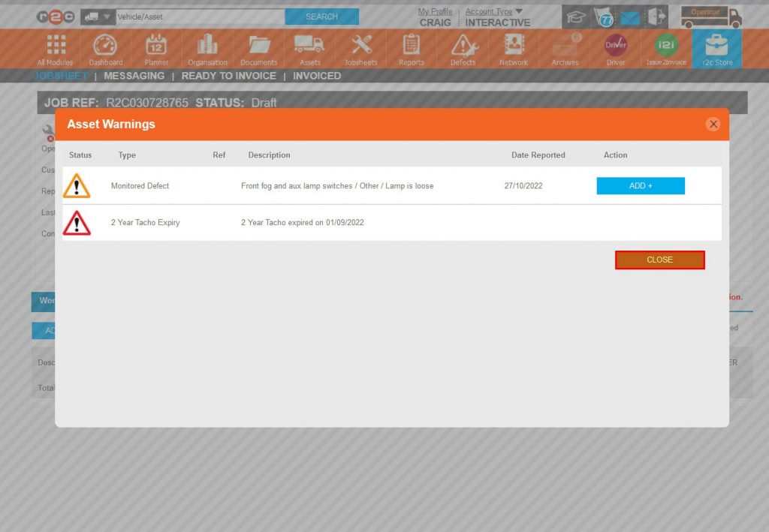Open the Organisation module
Screen dimensions: 769x532
click(x=207, y=48)
